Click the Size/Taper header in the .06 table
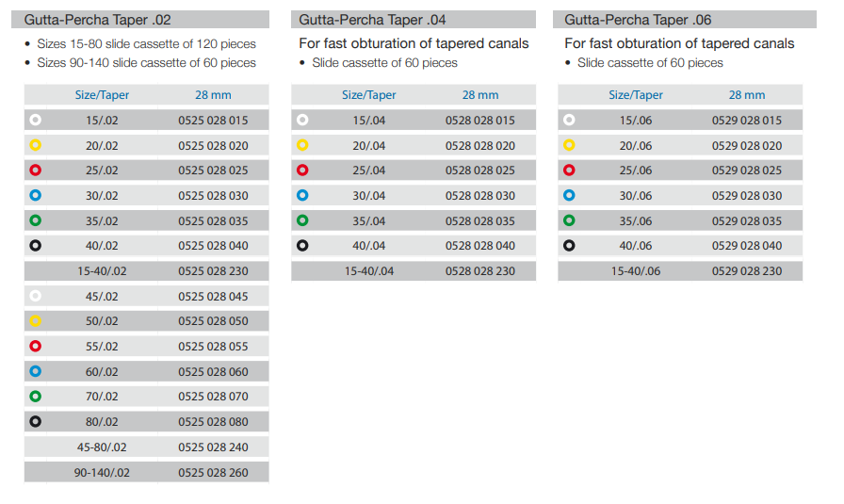This screenshot has height=504, width=844. (x=636, y=95)
